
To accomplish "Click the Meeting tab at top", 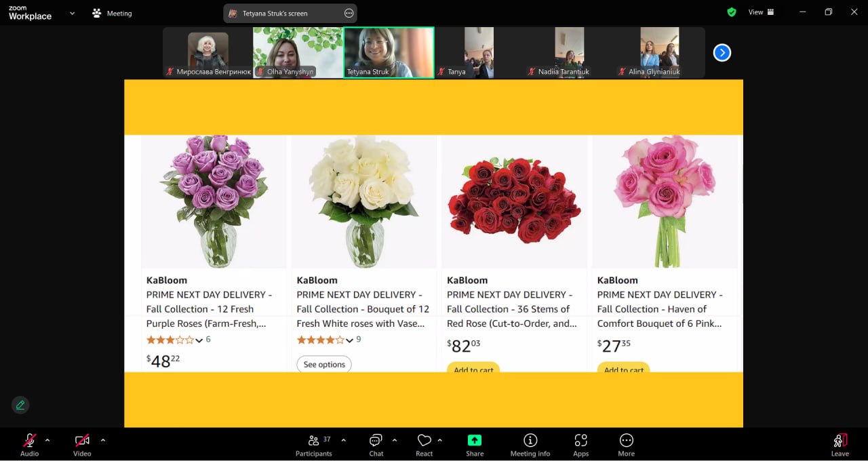I will (x=113, y=13).
